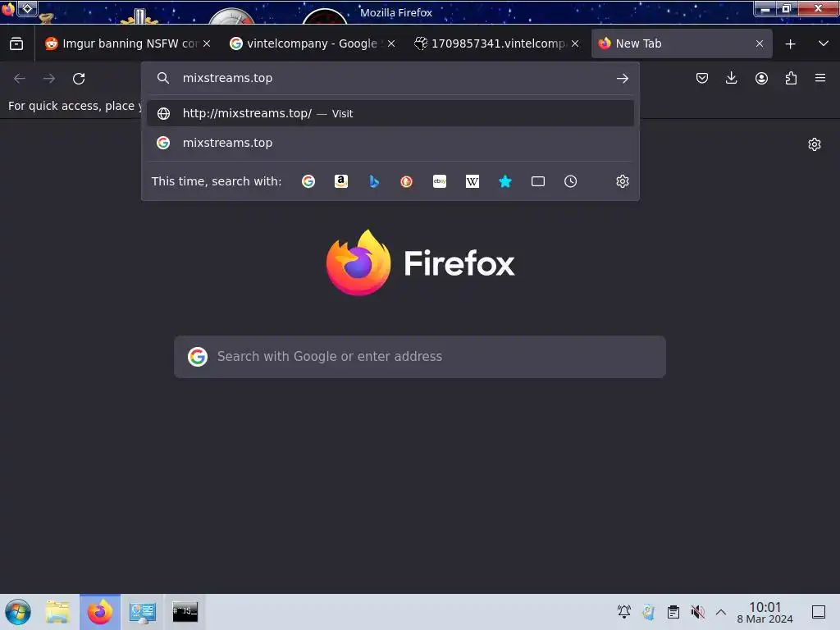Click the Search with Google page field

tap(420, 357)
